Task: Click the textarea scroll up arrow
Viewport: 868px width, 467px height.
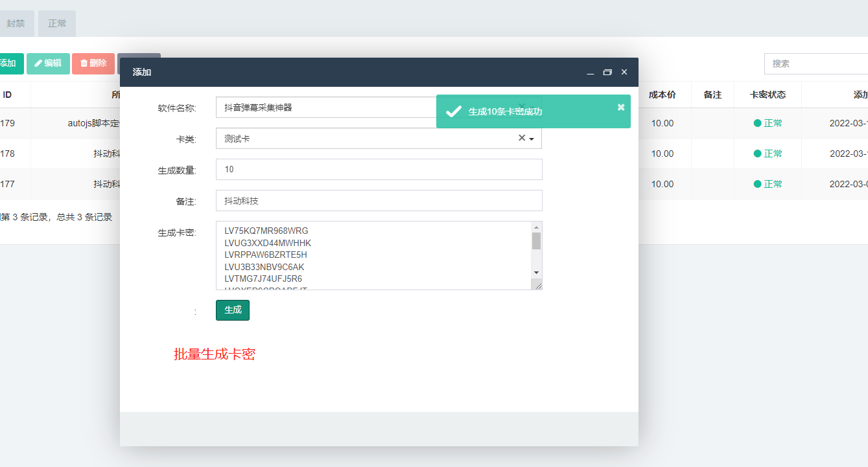Action: (536, 227)
